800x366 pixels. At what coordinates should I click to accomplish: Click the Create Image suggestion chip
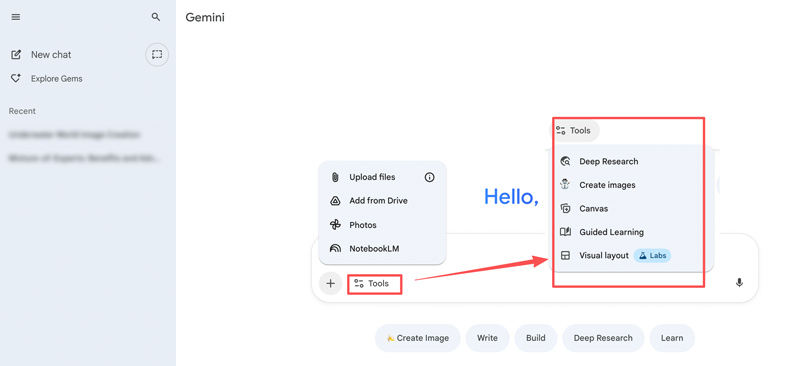pos(418,338)
